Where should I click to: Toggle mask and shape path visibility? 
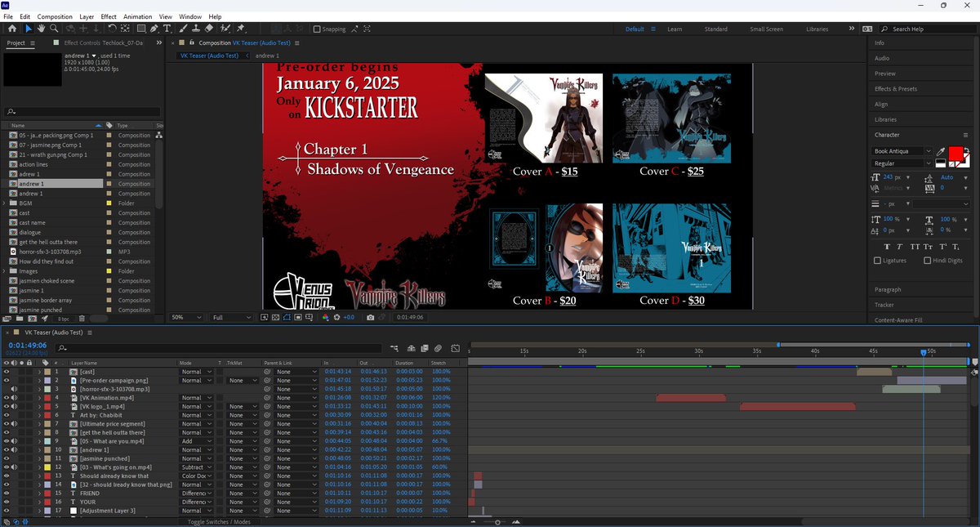tap(288, 317)
